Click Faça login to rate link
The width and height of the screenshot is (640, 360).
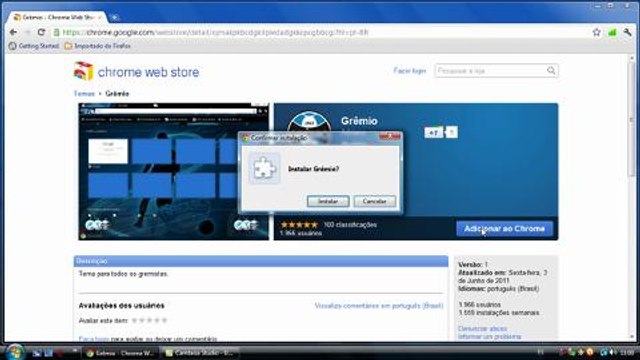(94, 339)
